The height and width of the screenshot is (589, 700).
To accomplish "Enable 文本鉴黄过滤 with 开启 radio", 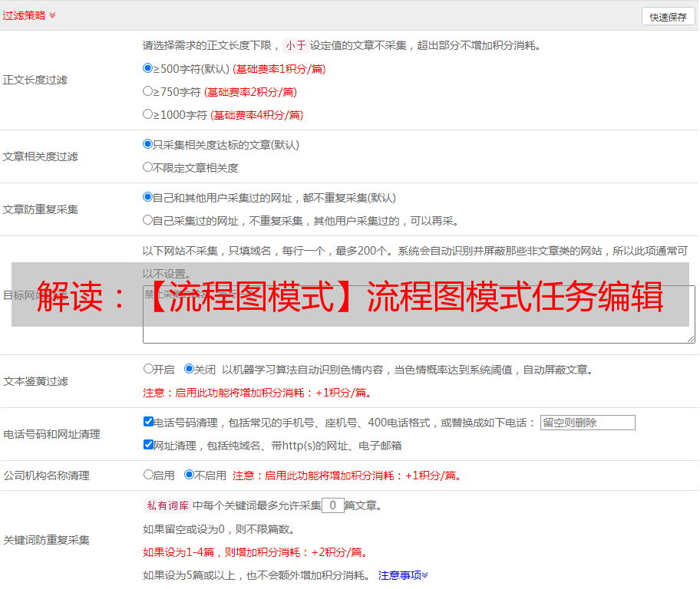I will 149,369.
